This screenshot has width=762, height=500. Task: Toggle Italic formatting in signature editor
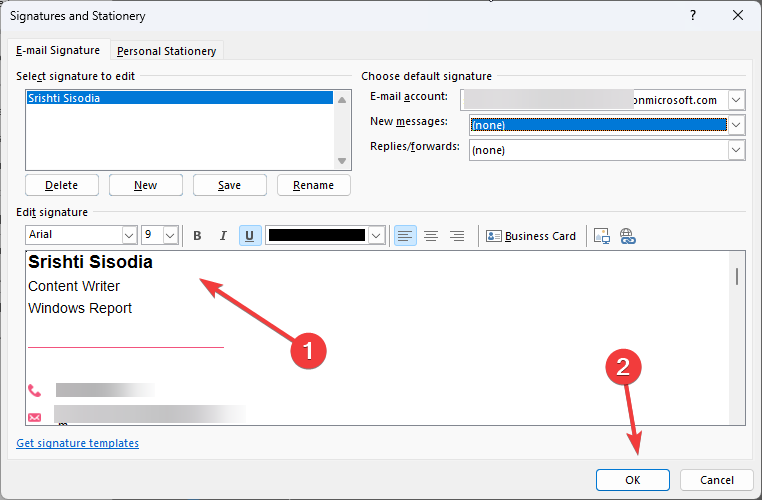tap(223, 236)
